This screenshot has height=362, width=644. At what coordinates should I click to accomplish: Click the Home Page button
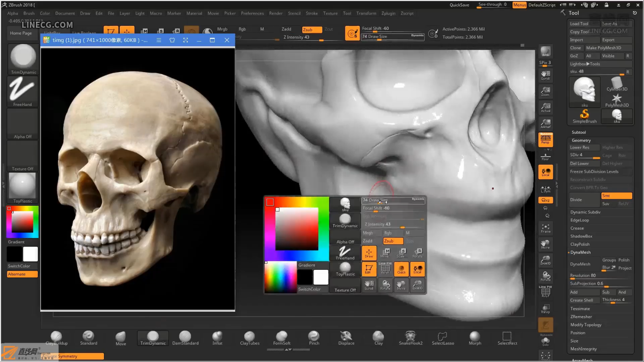coord(21,33)
